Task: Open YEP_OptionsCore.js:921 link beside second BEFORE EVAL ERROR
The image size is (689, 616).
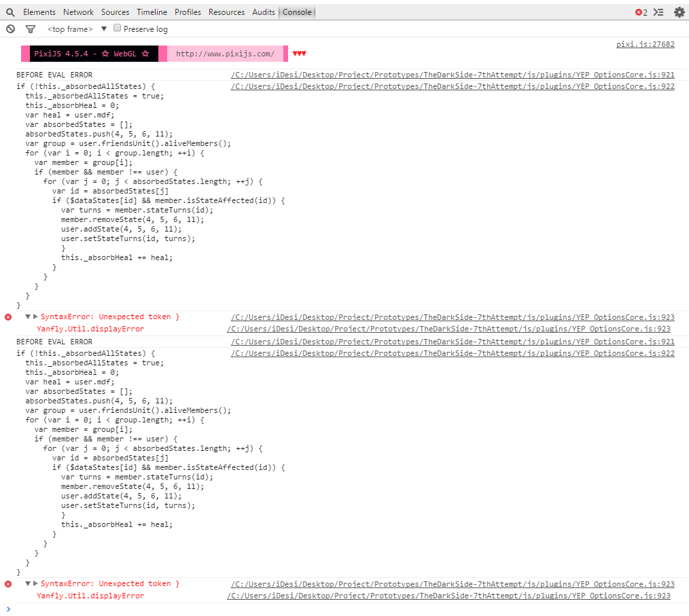Action: tap(453, 342)
